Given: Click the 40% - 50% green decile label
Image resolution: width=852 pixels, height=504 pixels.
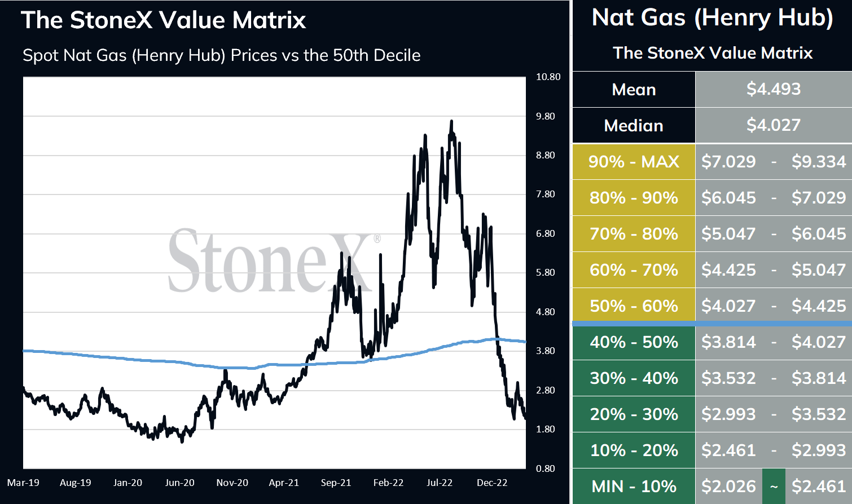Looking at the screenshot, I should (x=634, y=342).
